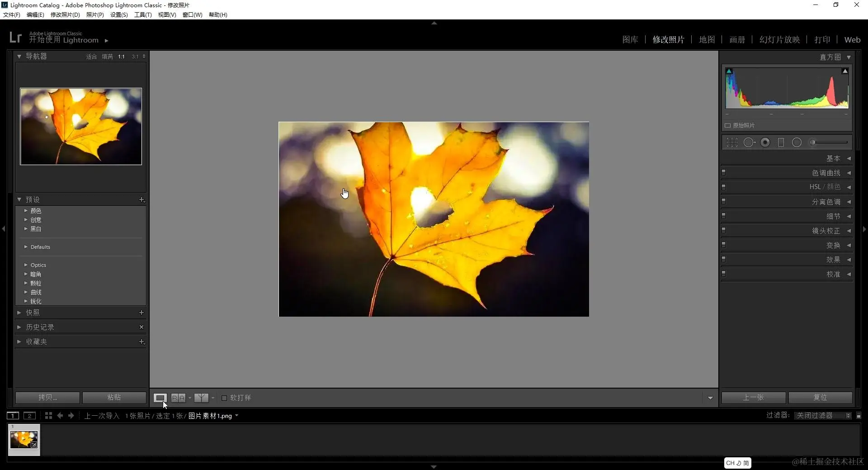Enable the 原始照片 checkbox
The height and width of the screenshot is (470, 868).
click(728, 125)
